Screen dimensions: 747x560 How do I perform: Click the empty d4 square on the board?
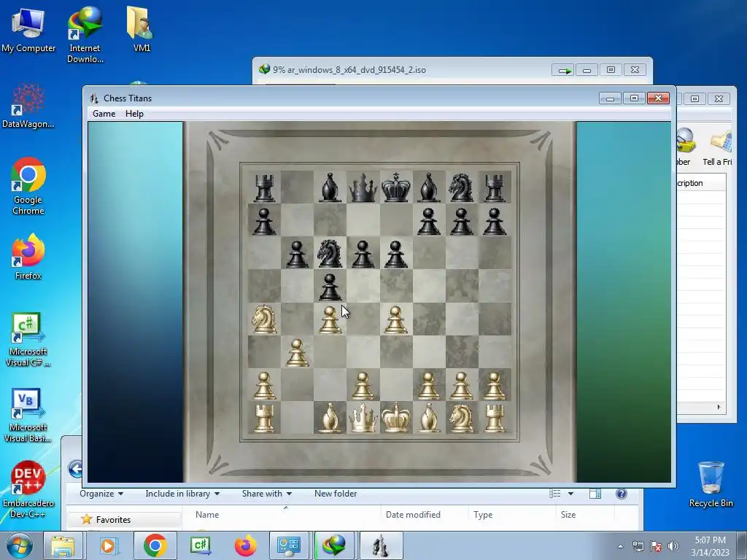click(x=363, y=319)
